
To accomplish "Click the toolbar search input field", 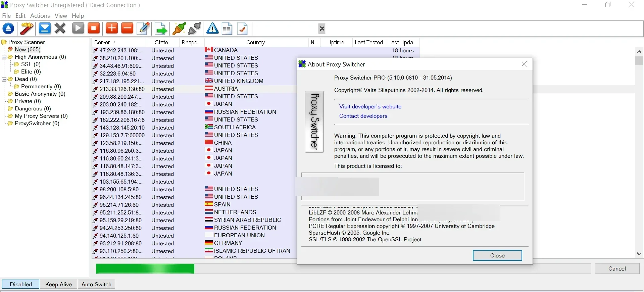I will point(285,29).
